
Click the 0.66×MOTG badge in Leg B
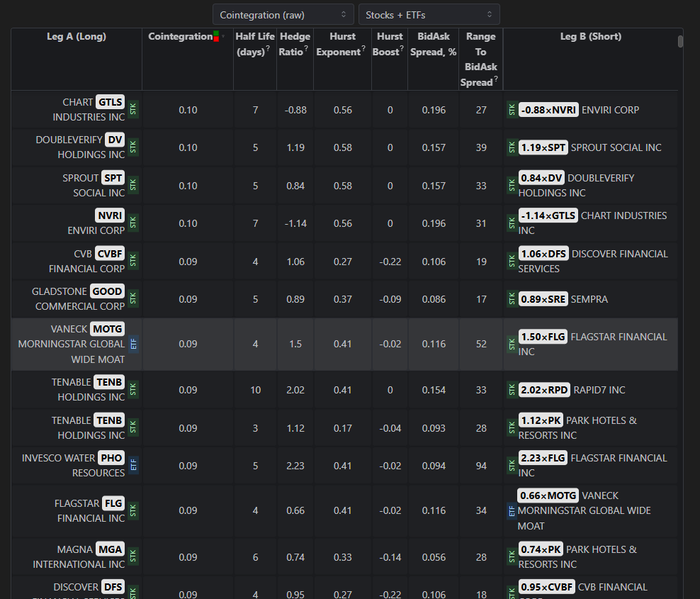(548, 496)
